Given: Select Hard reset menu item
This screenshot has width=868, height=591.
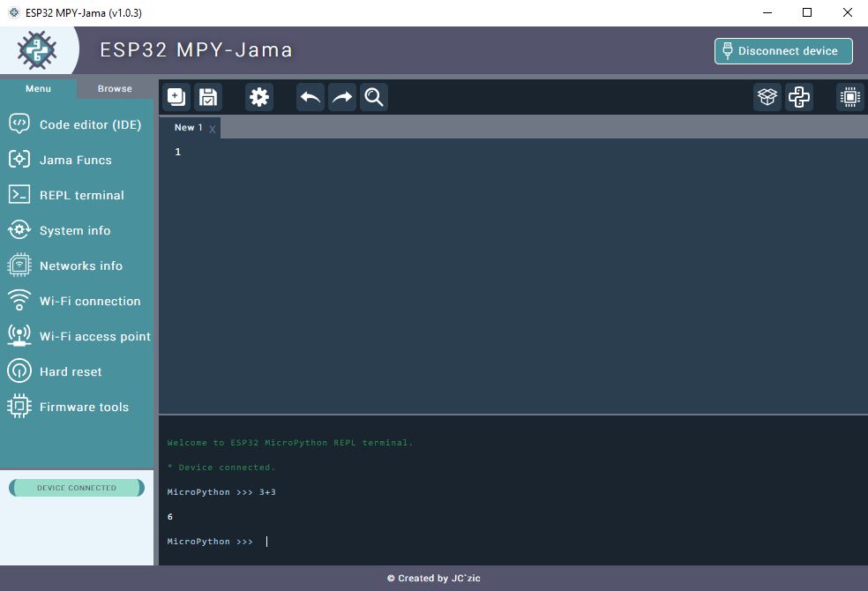Looking at the screenshot, I should pos(77,371).
